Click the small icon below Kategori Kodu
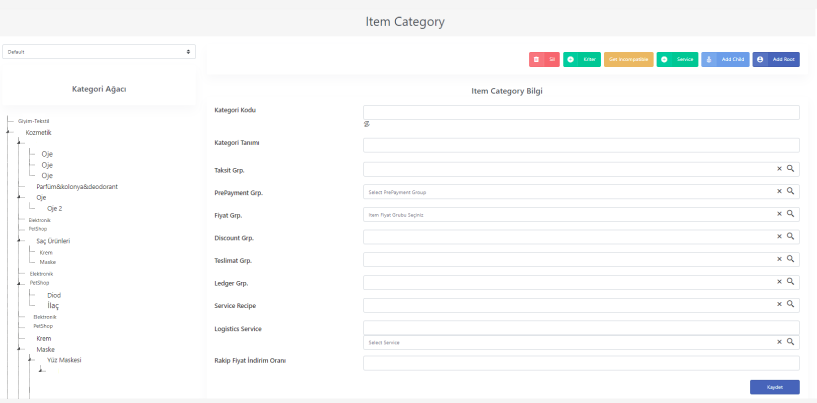Image resolution: width=817 pixels, height=403 pixels. [366, 124]
